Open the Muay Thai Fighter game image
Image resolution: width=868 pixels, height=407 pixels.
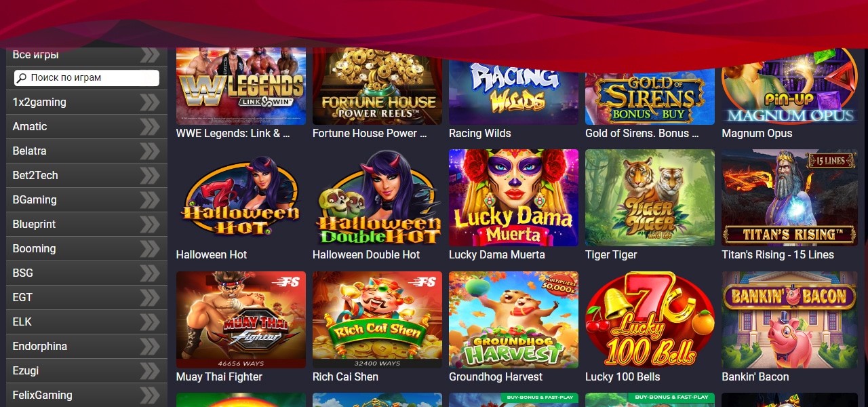tap(241, 320)
